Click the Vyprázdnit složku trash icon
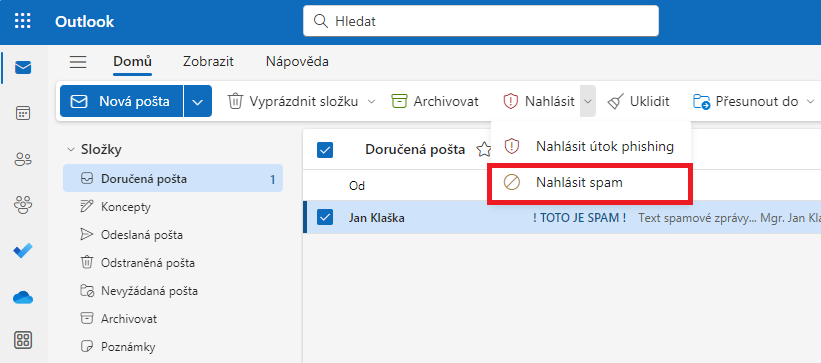 235,101
